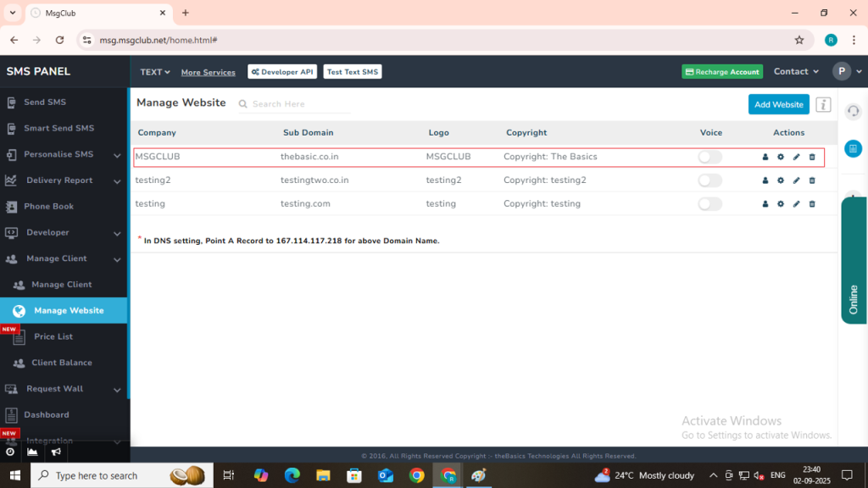Click the browser address bar URL
Viewport: 868px width, 488px height.
click(x=159, y=40)
